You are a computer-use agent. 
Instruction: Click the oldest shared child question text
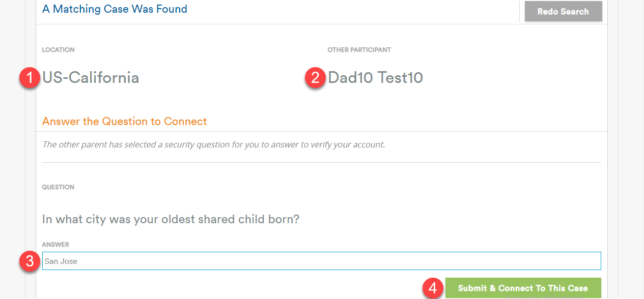pos(171,219)
